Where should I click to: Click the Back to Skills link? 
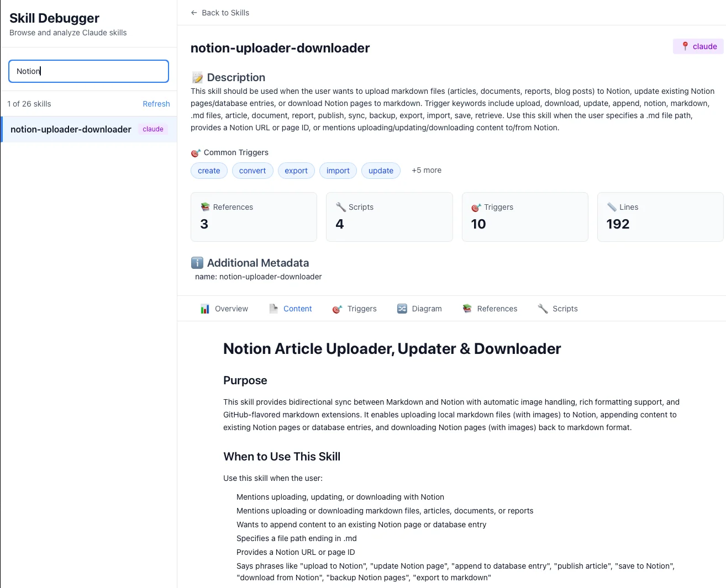(x=225, y=12)
